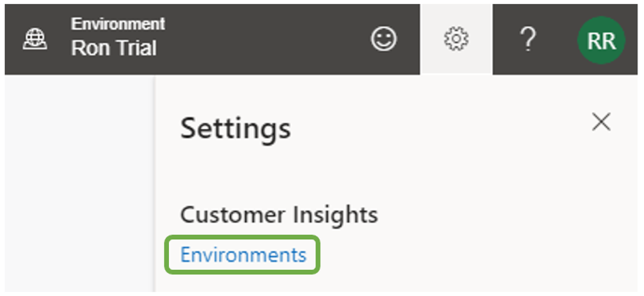This screenshot has width=644, height=296.
Task: Click the Settings gear icon
Action: [457, 40]
